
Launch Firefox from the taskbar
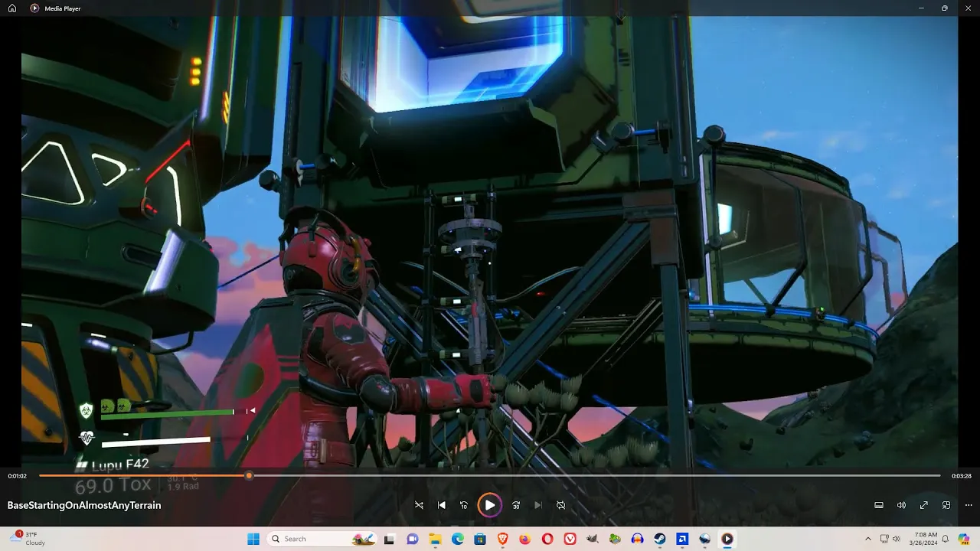click(524, 539)
